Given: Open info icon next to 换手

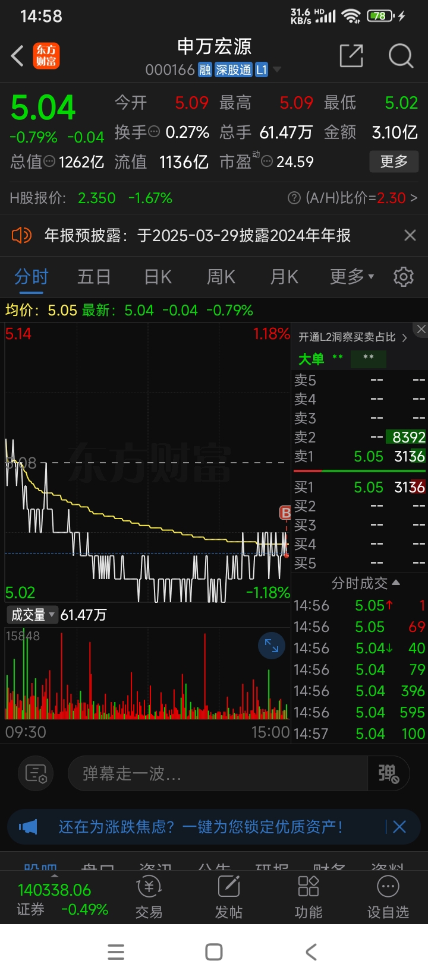Looking at the screenshot, I should click(x=154, y=132).
